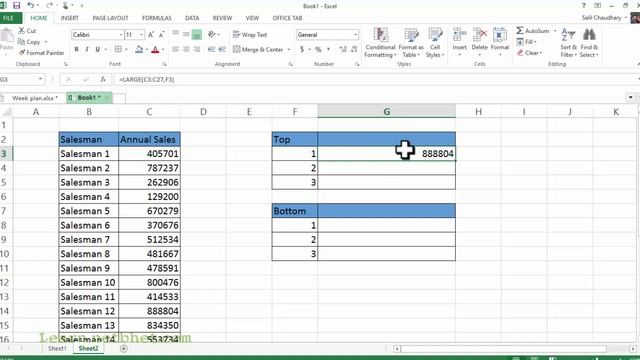Click the AutoSum sigma icon

pyautogui.click(x=520, y=31)
